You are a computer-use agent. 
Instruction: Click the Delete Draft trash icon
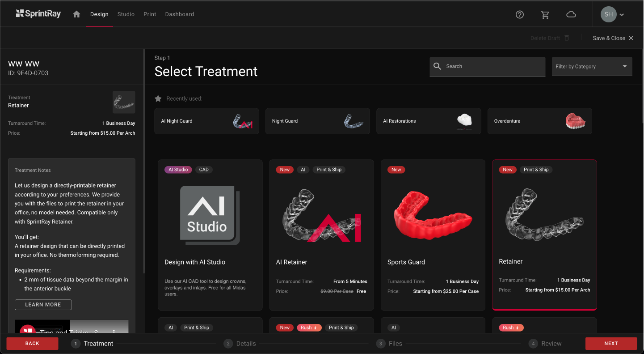pos(567,38)
